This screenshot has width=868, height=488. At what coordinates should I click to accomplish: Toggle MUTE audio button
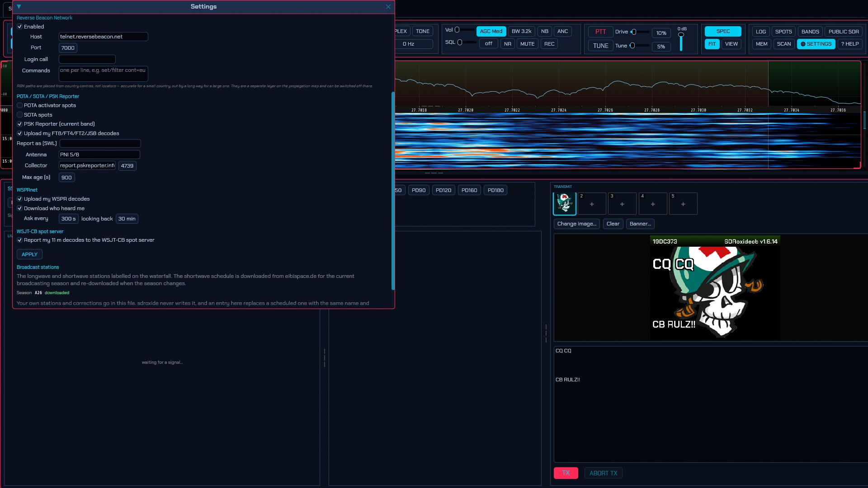[527, 44]
